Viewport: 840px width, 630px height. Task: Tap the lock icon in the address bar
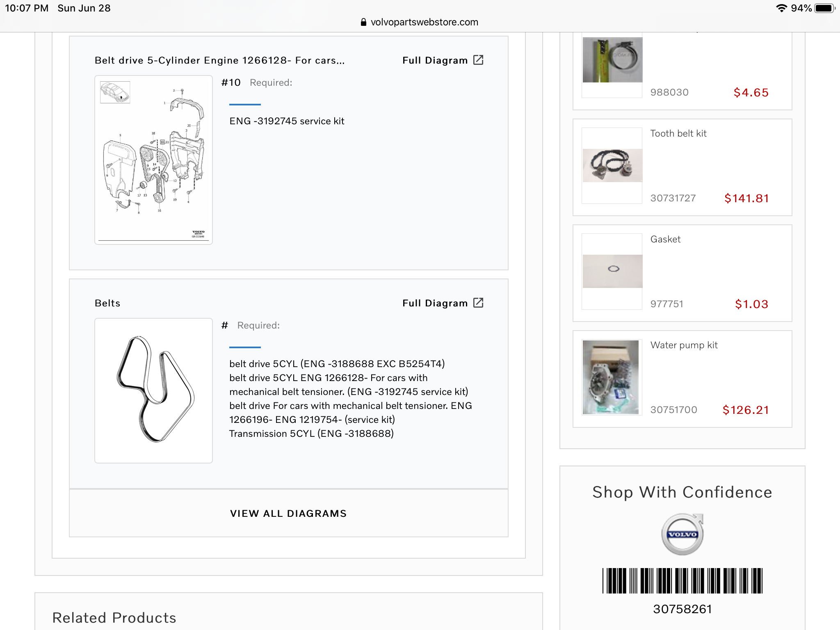point(363,22)
